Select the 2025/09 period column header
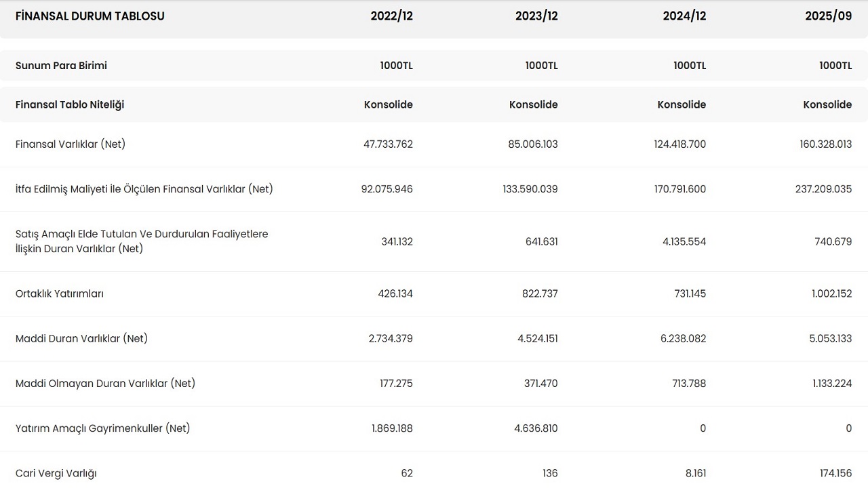This screenshot has height=488, width=868. [x=828, y=16]
